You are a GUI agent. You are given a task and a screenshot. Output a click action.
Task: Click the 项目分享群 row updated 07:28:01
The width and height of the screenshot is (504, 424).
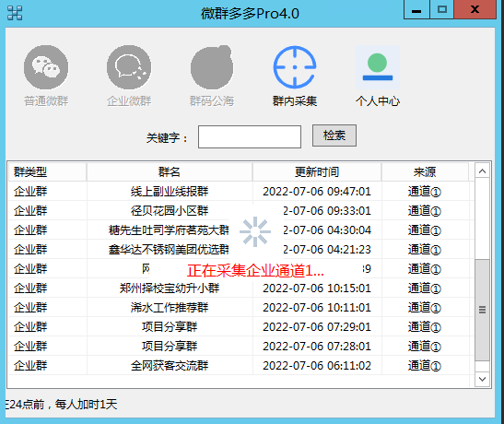pyautogui.click(x=241, y=347)
